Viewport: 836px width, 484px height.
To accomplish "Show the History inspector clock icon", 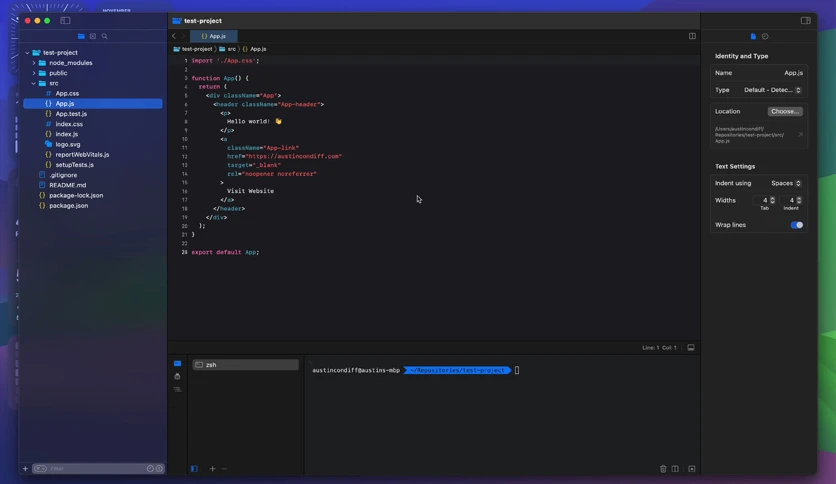I will (765, 36).
